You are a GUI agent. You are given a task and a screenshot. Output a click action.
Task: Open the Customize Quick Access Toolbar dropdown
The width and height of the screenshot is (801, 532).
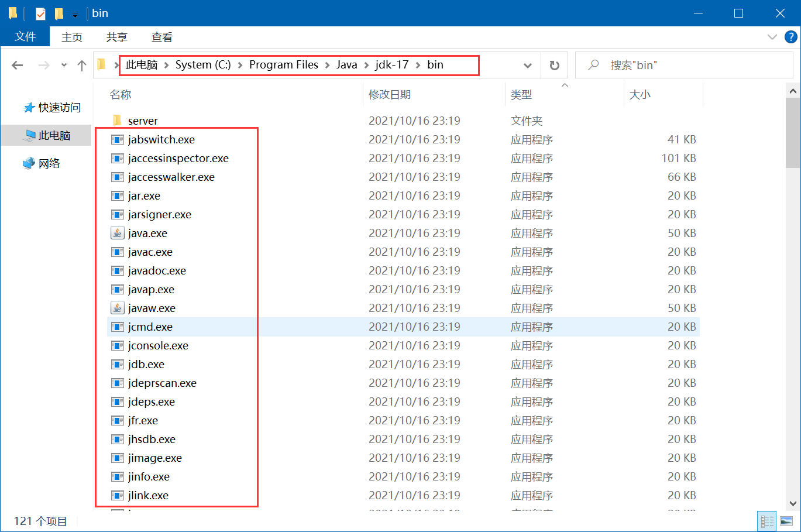tap(75, 14)
